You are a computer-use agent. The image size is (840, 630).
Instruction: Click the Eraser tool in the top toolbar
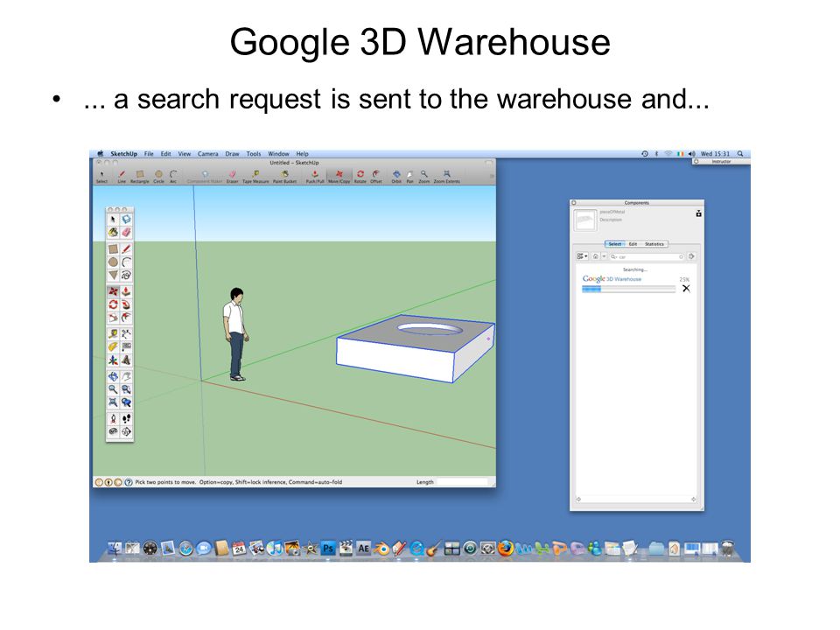[x=233, y=175]
